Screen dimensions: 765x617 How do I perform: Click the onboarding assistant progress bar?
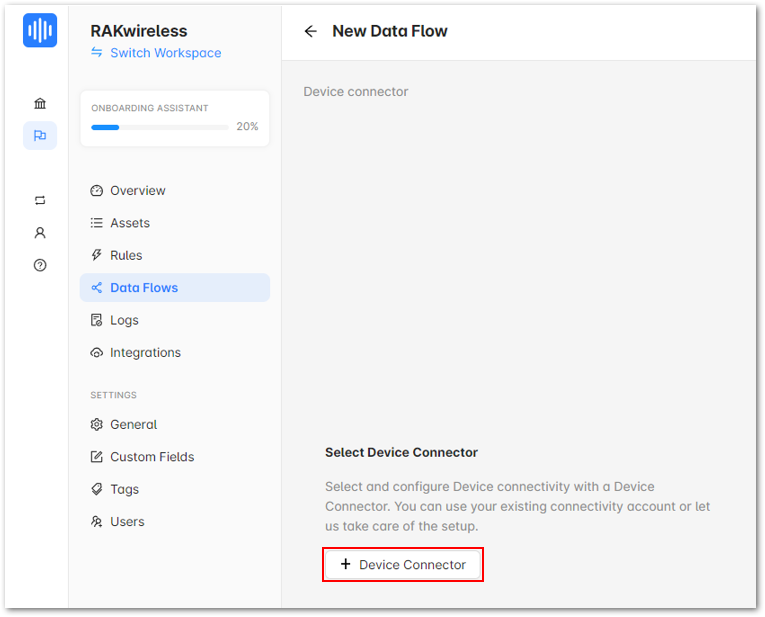pos(160,127)
